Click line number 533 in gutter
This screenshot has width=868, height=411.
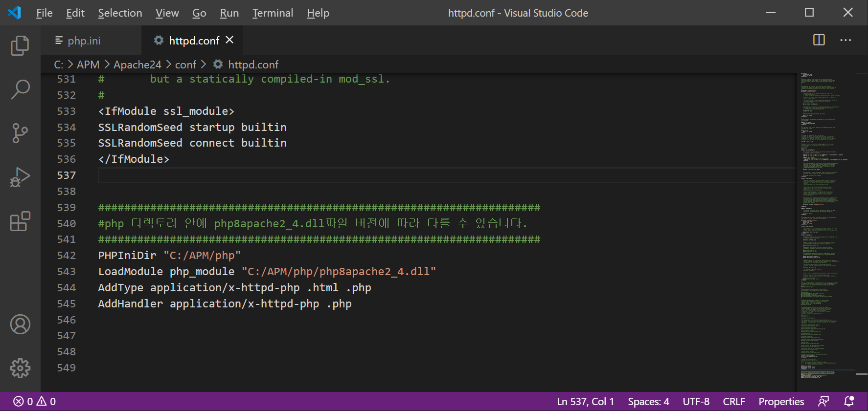pyautogui.click(x=66, y=111)
